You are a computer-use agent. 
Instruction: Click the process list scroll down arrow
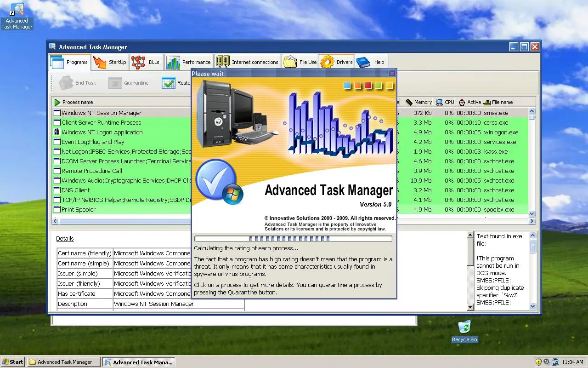pos(532,214)
